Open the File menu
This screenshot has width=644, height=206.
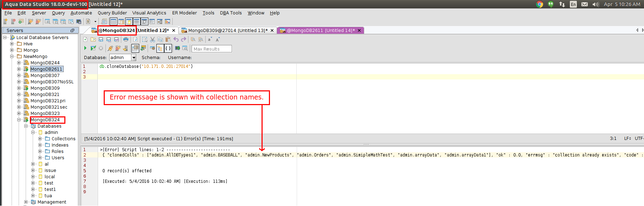[8, 13]
